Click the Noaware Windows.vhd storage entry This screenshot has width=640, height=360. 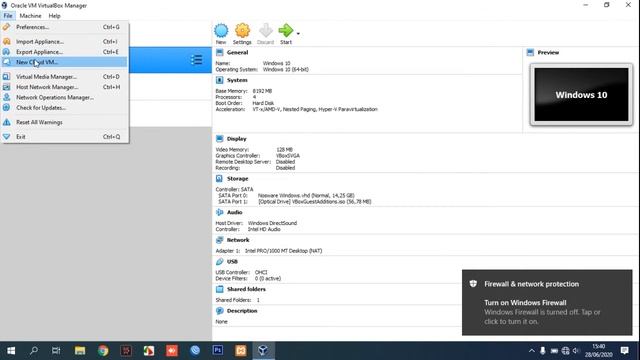306,196
